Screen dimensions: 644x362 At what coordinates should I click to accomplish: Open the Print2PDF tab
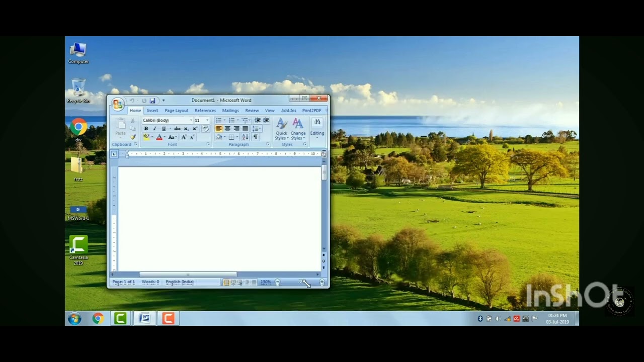pos(311,111)
